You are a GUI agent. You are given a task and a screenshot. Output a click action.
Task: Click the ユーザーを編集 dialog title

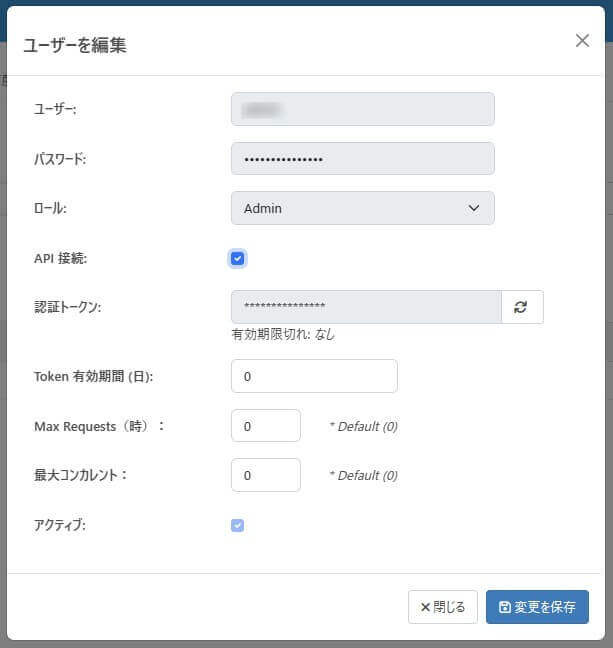click(x=75, y=45)
